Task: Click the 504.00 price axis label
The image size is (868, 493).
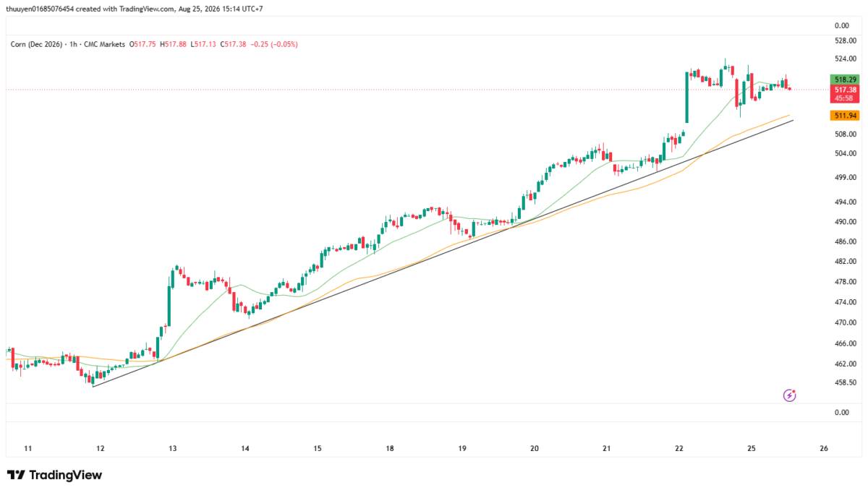Action: 846,153
